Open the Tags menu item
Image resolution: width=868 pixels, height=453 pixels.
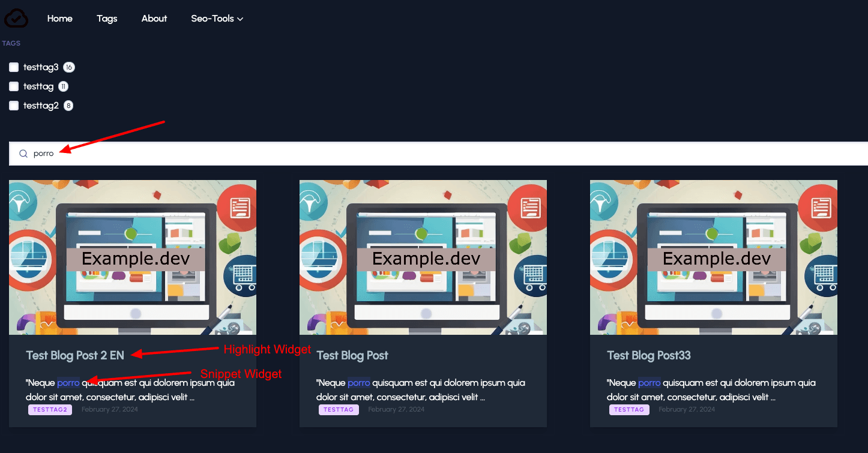(x=107, y=19)
